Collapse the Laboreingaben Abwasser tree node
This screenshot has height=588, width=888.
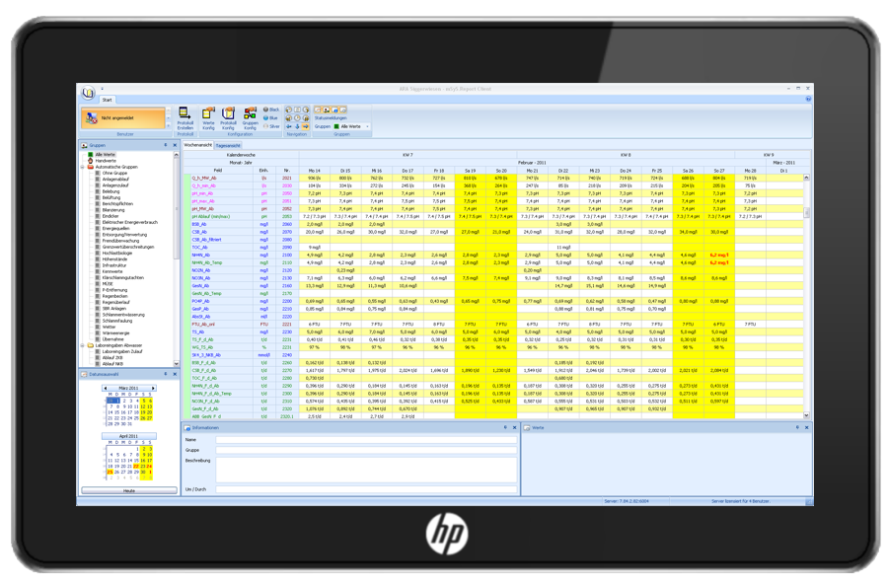tap(83, 345)
